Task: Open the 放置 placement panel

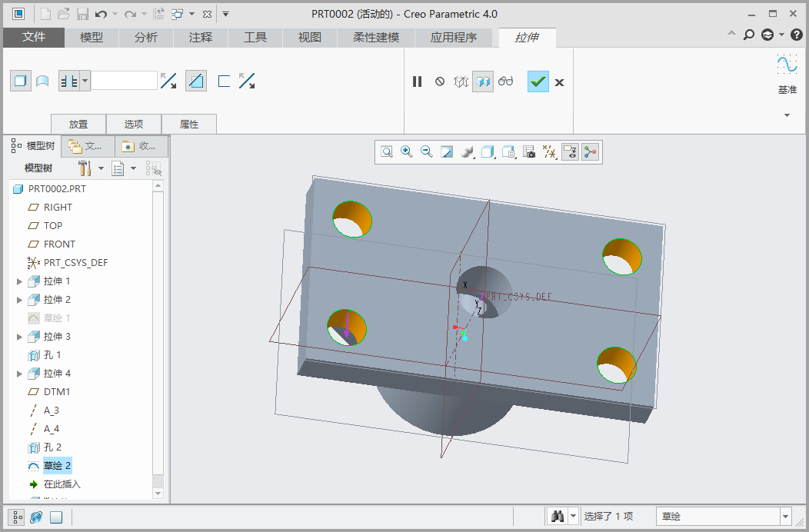Action: click(x=78, y=124)
